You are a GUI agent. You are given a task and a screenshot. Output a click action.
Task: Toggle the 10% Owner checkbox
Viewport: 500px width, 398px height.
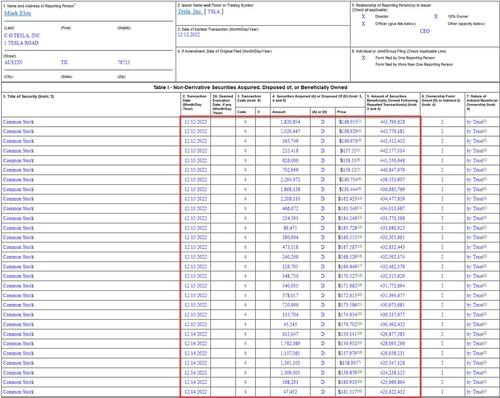point(436,16)
